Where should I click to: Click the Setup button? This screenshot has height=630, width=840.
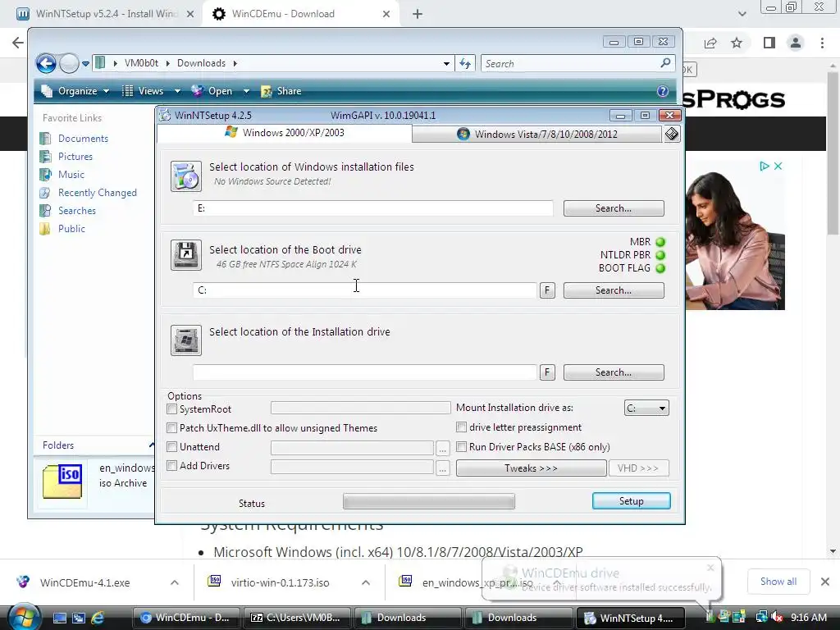click(631, 501)
